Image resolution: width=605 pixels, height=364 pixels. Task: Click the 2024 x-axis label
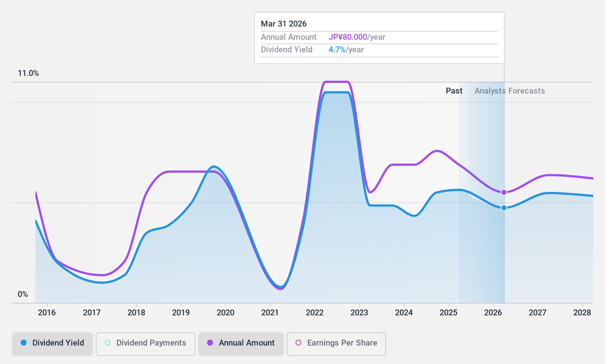[x=404, y=313]
